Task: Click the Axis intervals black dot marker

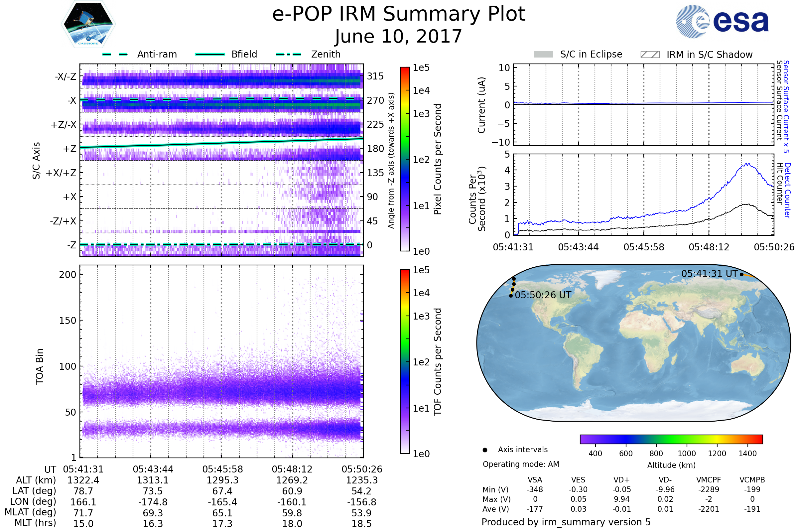Action: 485,450
